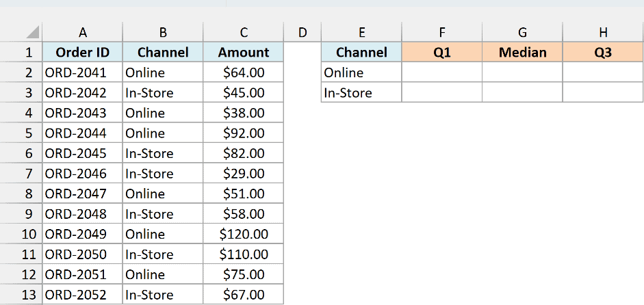Select the $82.00 amount cell

coord(244,153)
